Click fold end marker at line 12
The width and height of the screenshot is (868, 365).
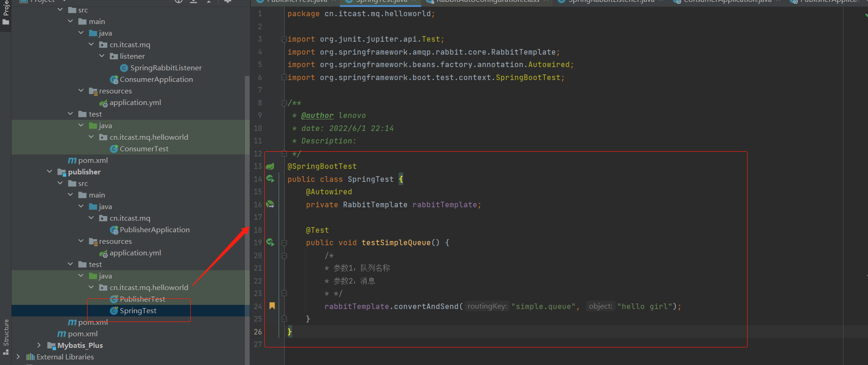pyautogui.click(x=284, y=154)
